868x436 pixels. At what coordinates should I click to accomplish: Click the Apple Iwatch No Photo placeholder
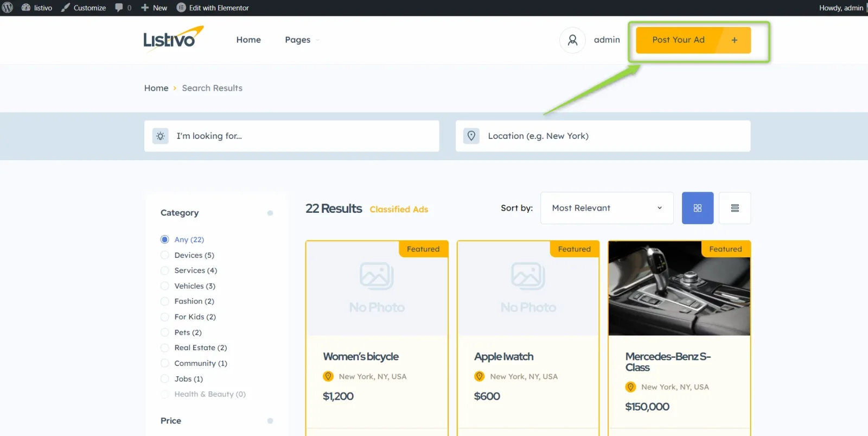click(528, 289)
